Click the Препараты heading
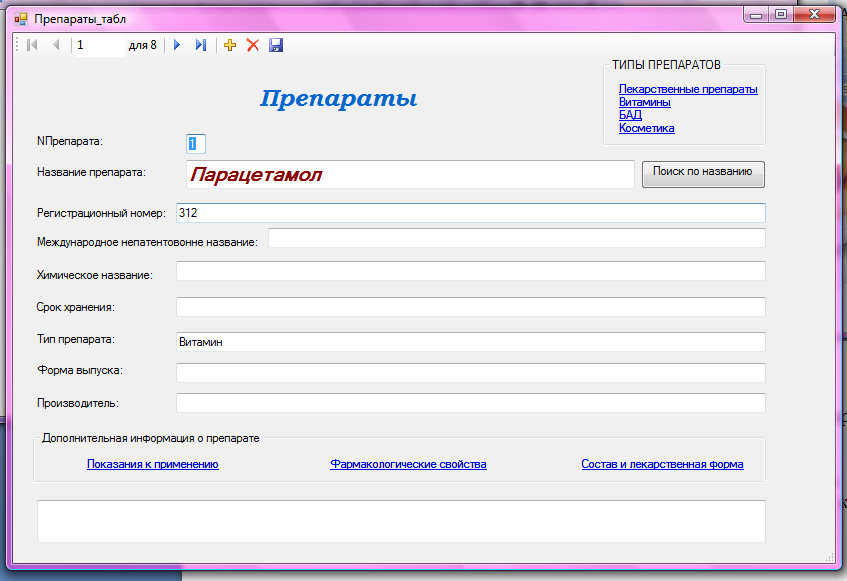 point(338,99)
